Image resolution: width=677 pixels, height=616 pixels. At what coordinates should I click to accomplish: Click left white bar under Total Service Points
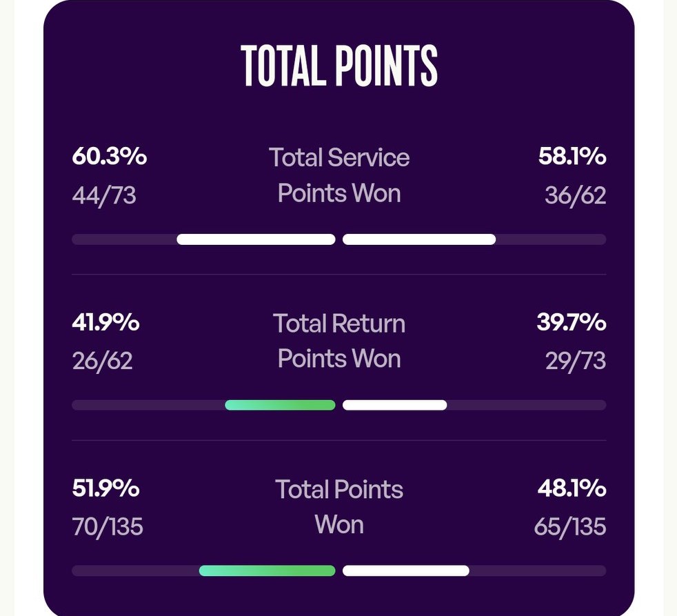pos(256,239)
